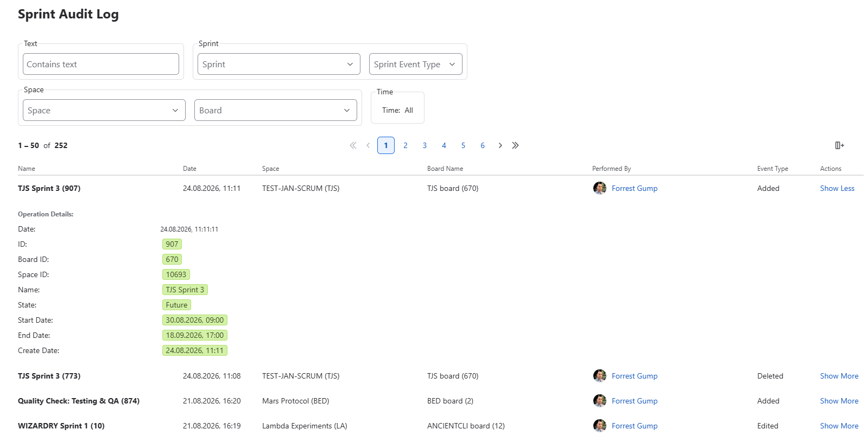Click Forrest Gump's avatar in TJS Sprint 3 (773) row
868x442 pixels.
point(600,376)
